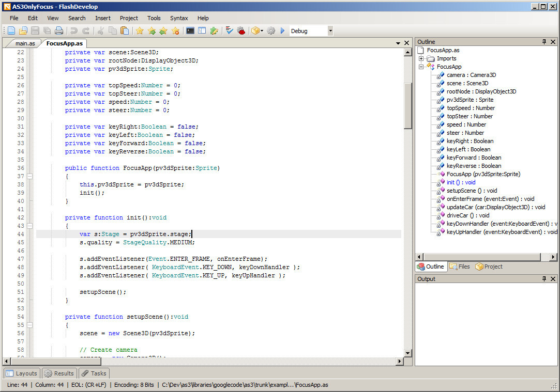The height and width of the screenshot is (392, 560).
Task: Open the command prompt console icon
Action: tap(190, 31)
